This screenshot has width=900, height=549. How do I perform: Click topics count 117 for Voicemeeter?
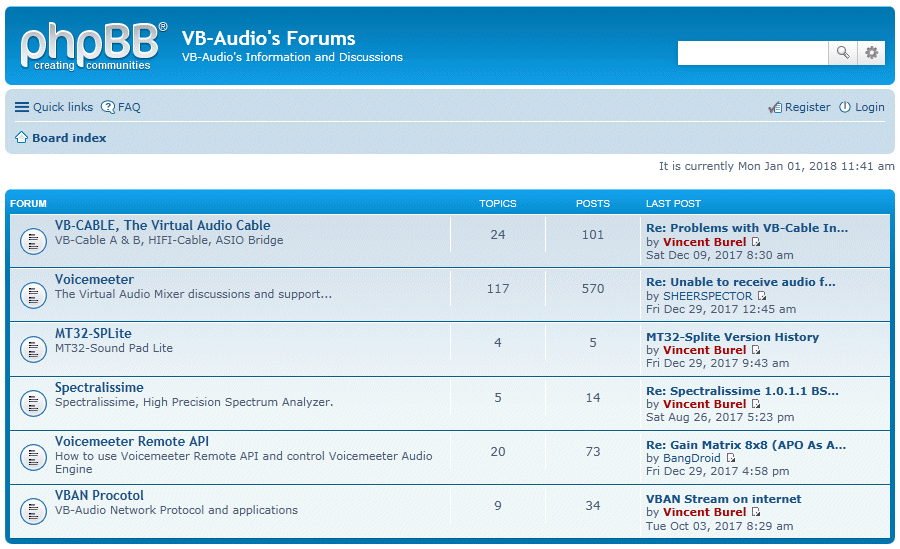coord(498,289)
